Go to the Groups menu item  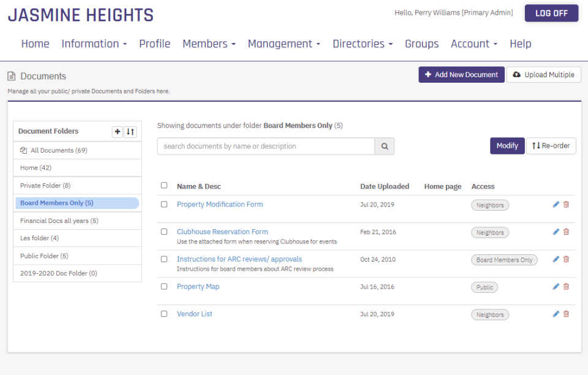tap(421, 44)
